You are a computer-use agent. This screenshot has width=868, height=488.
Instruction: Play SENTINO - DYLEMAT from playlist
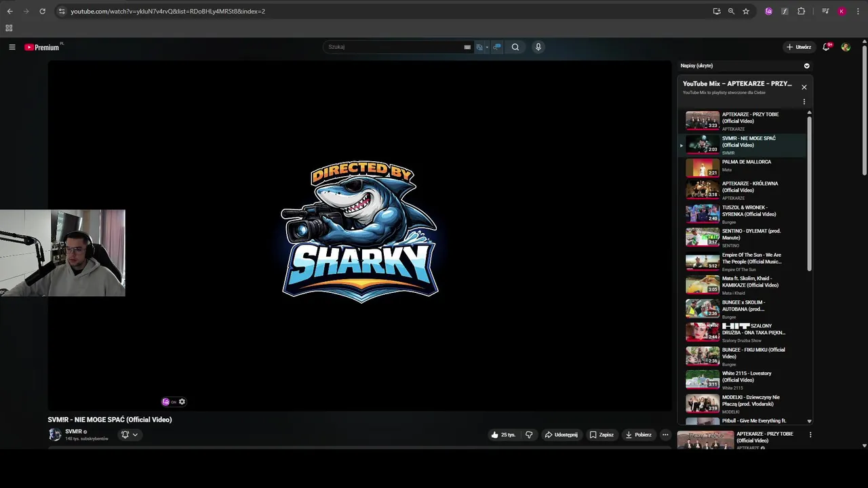[744, 238]
